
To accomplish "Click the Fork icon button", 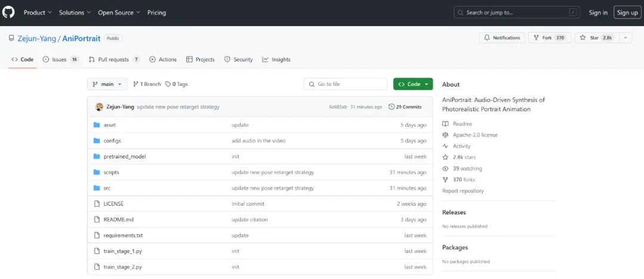I will 550,38.
